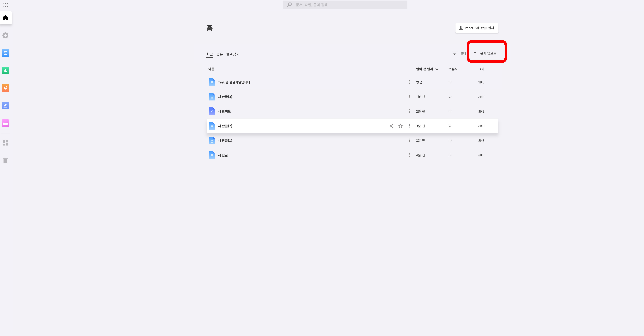This screenshot has height=336, width=644.
Task: Click the 방금 opened time cell
Action: pyautogui.click(x=419, y=82)
